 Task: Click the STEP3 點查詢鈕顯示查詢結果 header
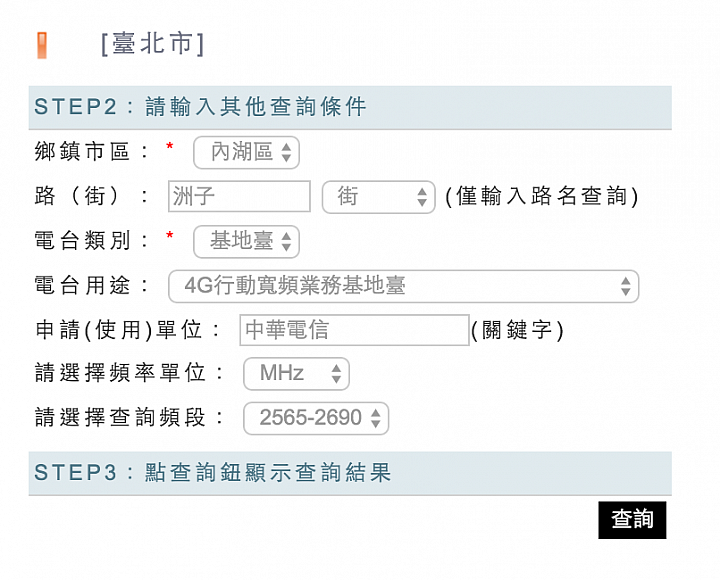click(350, 473)
